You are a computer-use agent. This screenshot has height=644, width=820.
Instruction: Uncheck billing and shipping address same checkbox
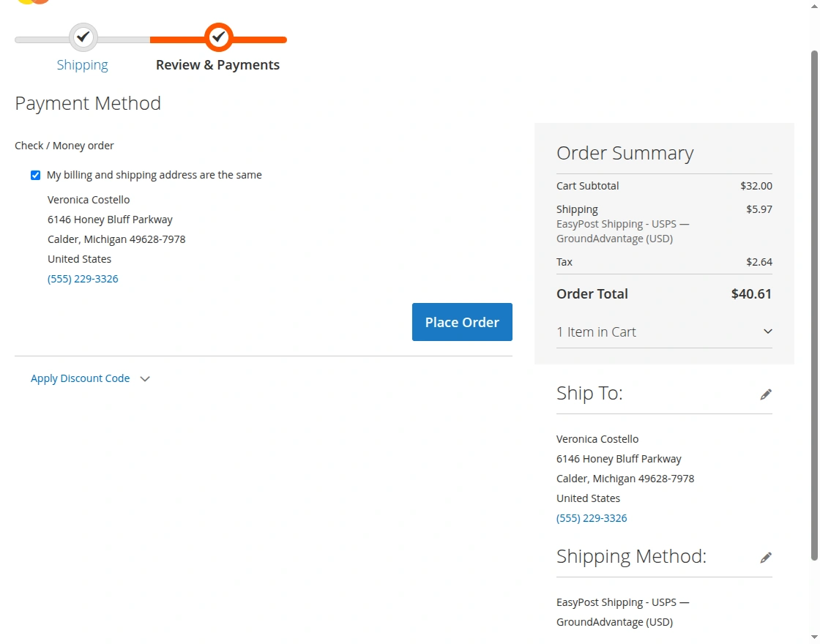point(36,175)
